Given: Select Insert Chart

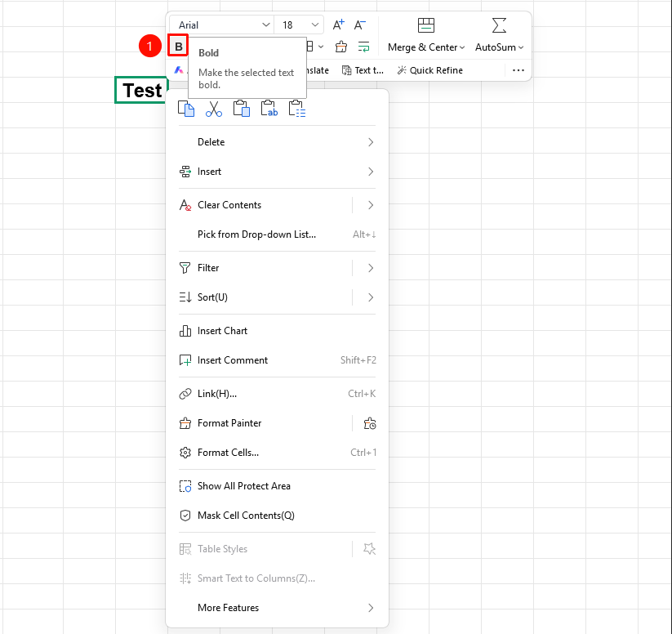Looking at the screenshot, I should [x=278, y=331].
